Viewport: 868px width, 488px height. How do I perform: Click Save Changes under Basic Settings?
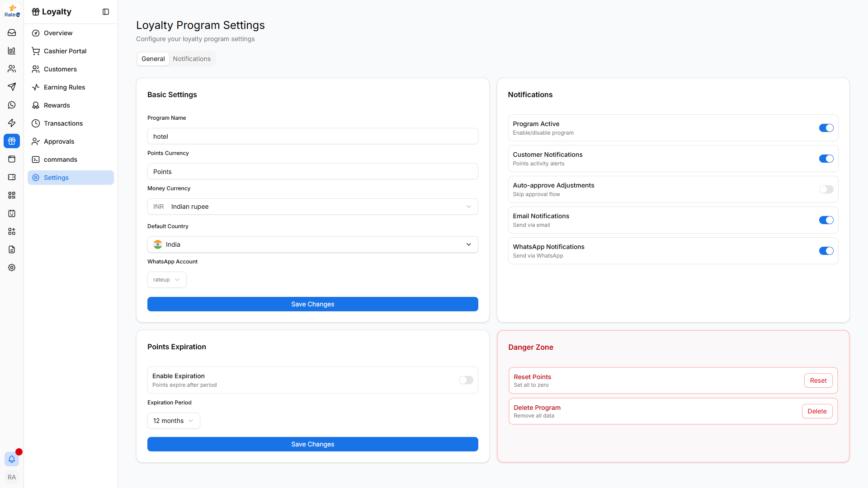[x=312, y=304]
